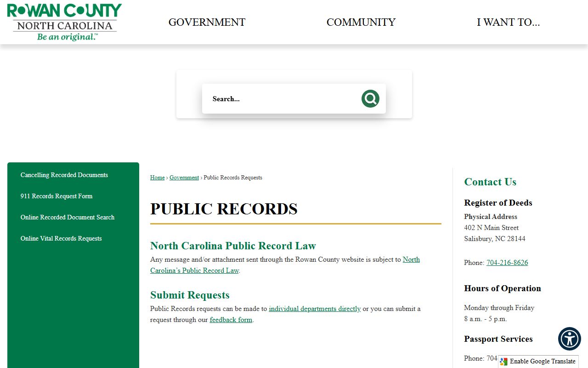This screenshot has height=368, width=588.
Task: Select the 8 a.m. - 5 p.m. text
Action: [486, 319]
